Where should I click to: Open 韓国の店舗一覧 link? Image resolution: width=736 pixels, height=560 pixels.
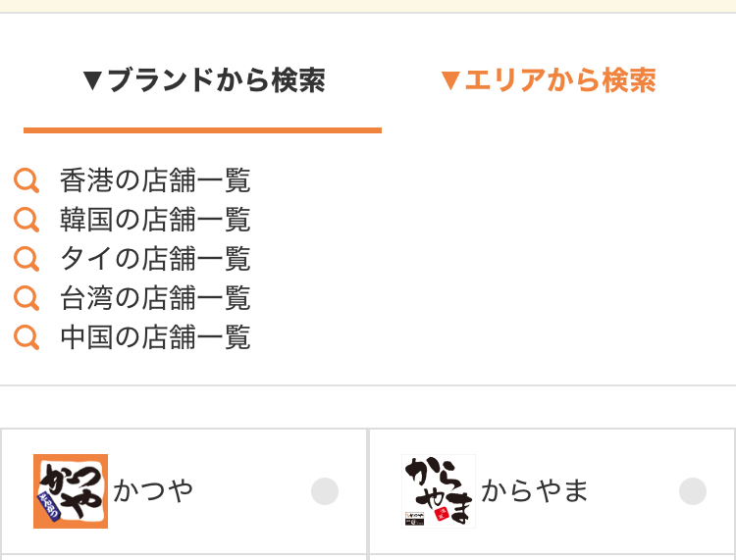[x=155, y=220]
